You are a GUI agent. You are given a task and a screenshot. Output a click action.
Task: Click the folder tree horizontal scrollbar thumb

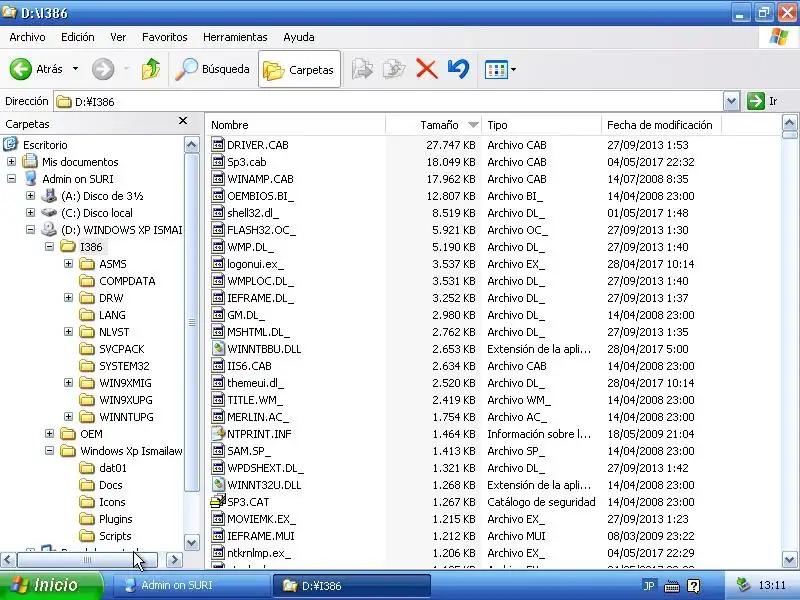point(87,560)
